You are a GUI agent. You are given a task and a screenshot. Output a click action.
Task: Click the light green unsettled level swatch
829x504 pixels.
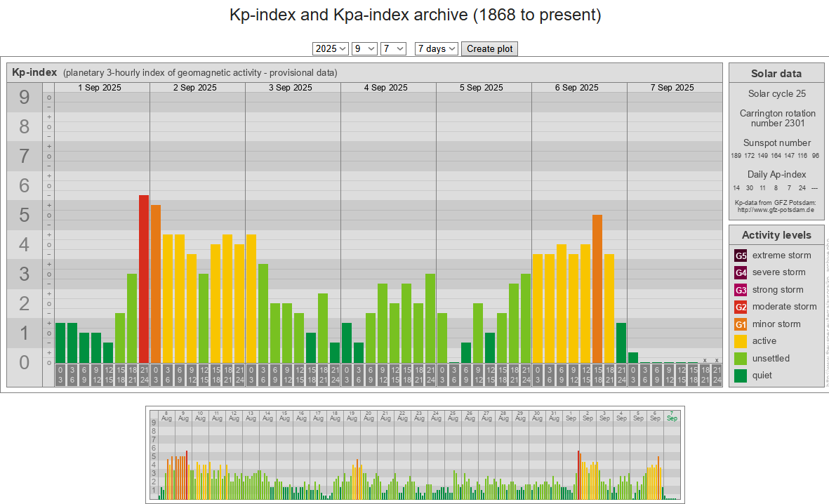(741, 359)
